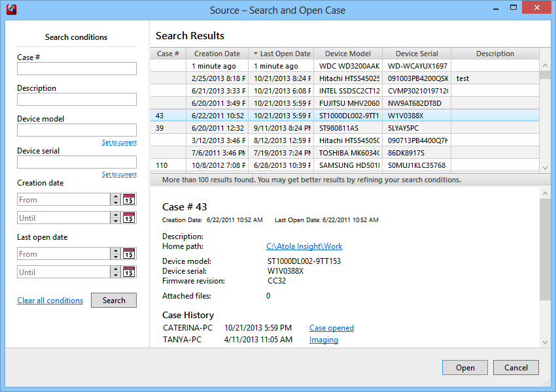Sort by Case # column header
Viewport: 556px width, 392px height.
point(168,54)
